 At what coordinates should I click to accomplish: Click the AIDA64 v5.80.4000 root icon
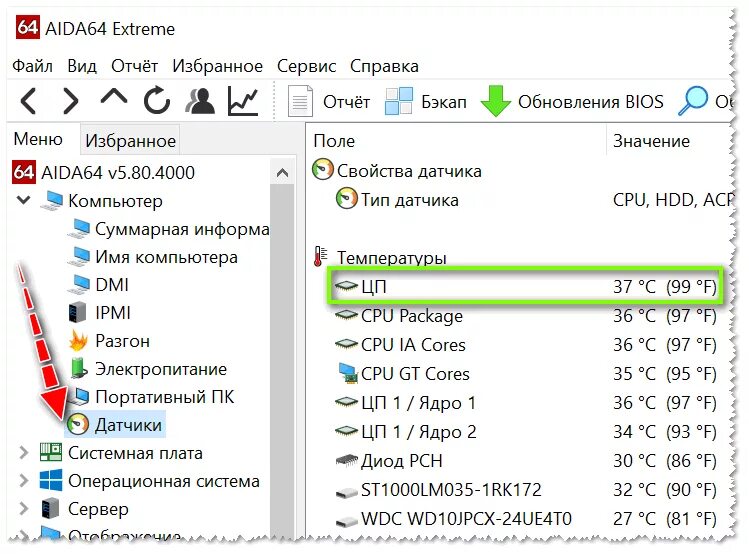tap(23, 172)
